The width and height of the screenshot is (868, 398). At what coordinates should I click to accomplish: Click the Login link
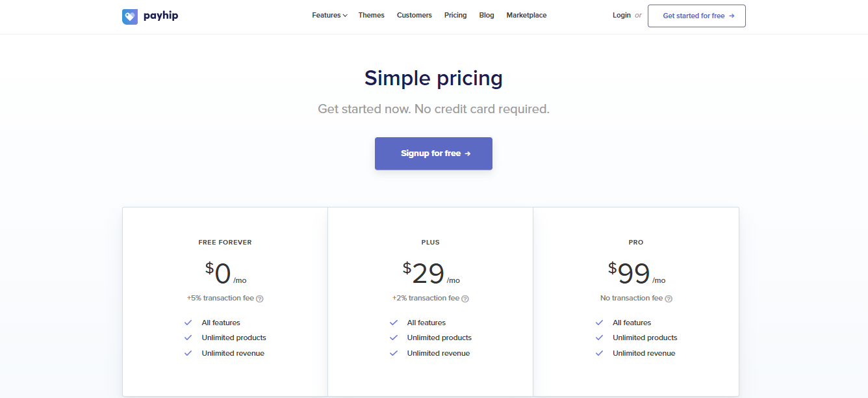622,16
